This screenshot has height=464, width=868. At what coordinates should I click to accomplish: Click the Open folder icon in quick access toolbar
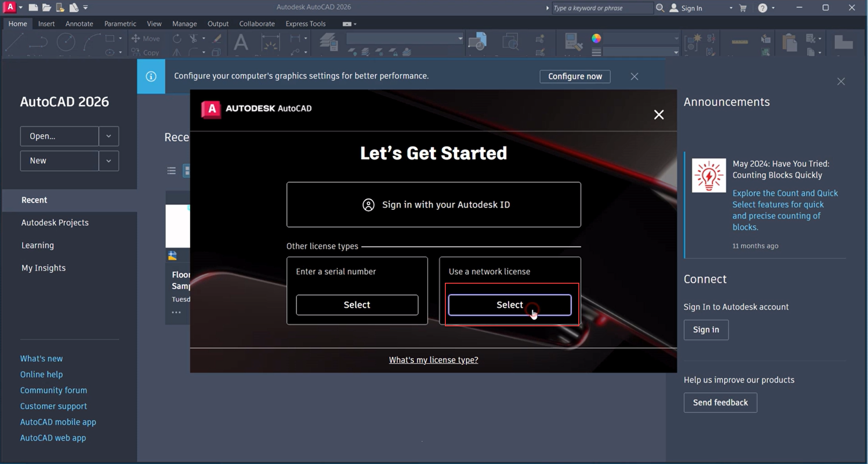point(47,8)
